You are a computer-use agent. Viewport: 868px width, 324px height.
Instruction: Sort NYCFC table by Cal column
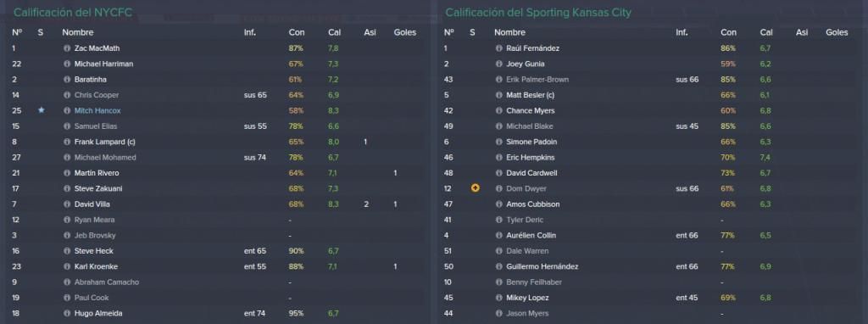(x=334, y=32)
